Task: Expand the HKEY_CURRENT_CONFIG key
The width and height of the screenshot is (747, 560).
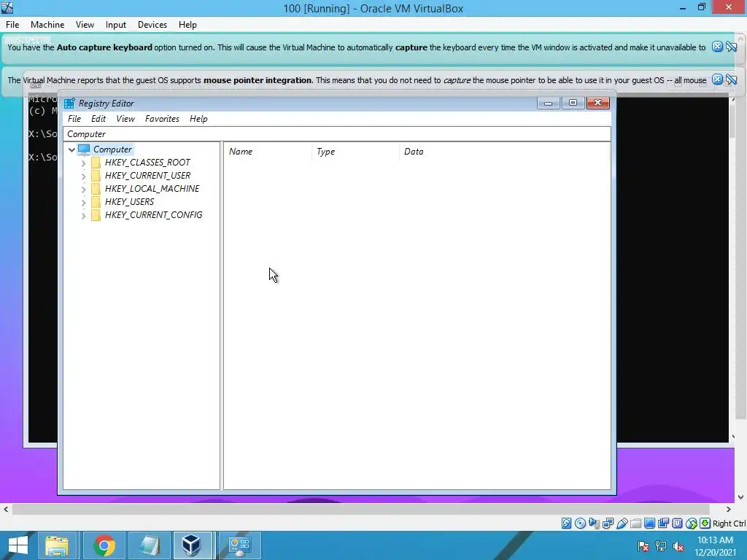Action: click(83, 216)
